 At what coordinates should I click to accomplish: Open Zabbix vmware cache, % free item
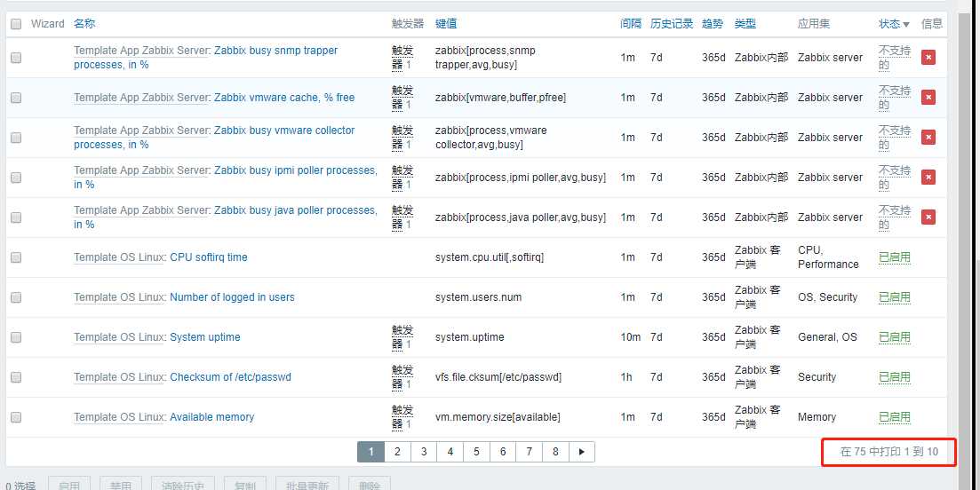coord(284,98)
